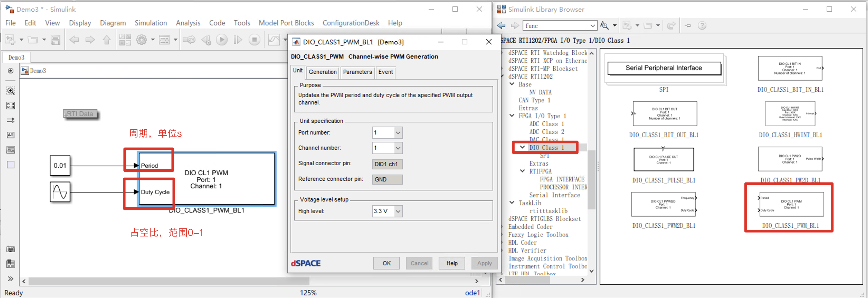Viewport: 868px width, 298px height.
Task: Collapse the FPGA I/O Type 1 node
Action: pyautogui.click(x=512, y=116)
